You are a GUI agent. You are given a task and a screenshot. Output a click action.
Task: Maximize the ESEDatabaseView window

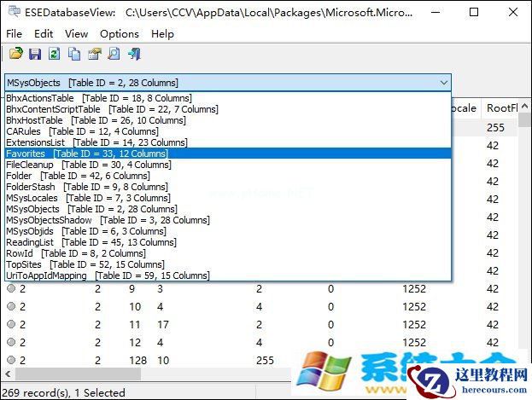pos(474,12)
